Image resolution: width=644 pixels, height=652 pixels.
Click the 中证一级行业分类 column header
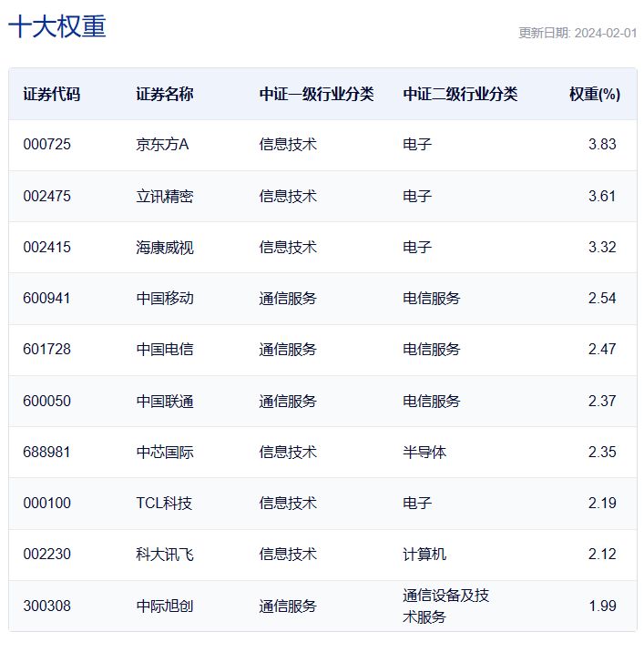click(317, 94)
